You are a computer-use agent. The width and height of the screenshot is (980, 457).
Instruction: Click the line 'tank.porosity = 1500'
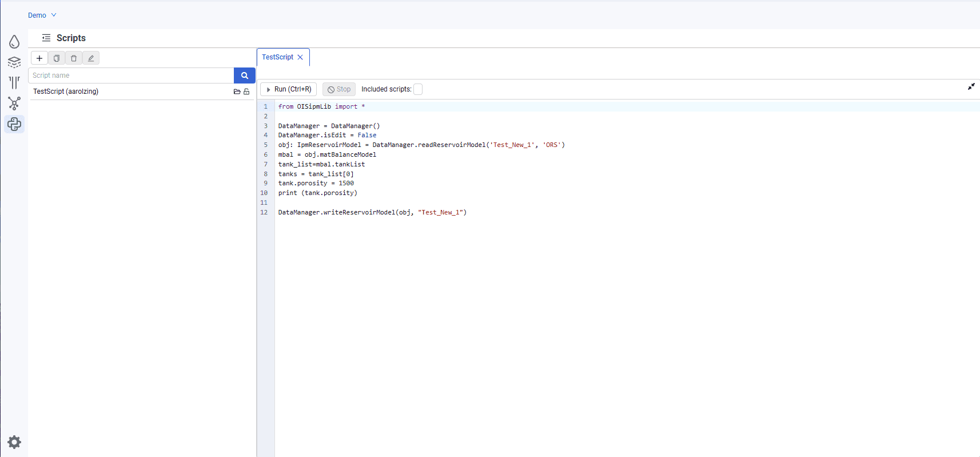click(x=316, y=184)
